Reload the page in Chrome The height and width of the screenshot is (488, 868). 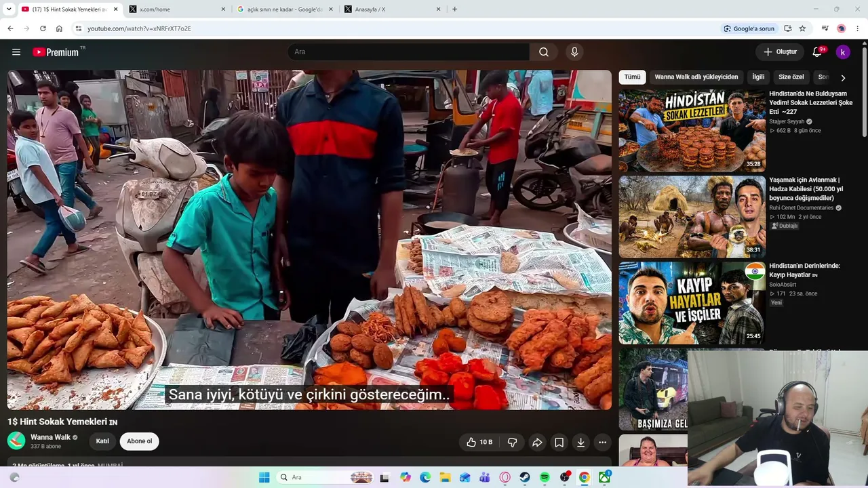tap(43, 28)
